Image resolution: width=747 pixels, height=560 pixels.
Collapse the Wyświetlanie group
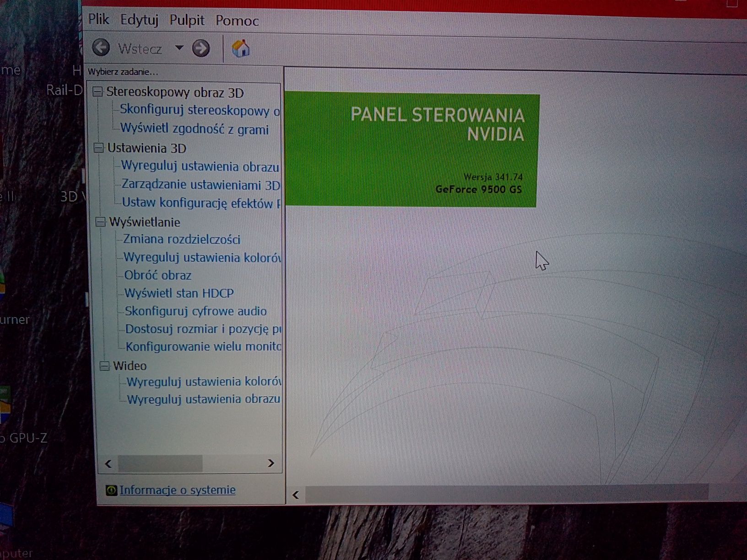101,222
